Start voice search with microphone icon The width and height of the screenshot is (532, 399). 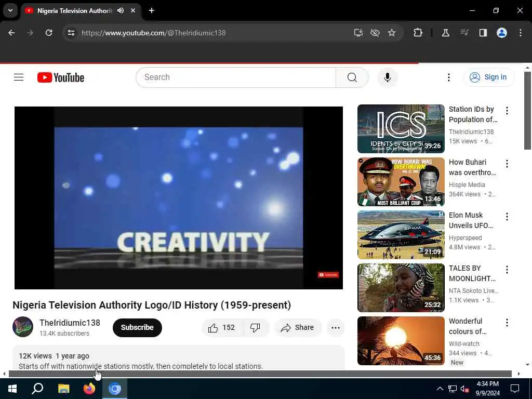click(387, 77)
